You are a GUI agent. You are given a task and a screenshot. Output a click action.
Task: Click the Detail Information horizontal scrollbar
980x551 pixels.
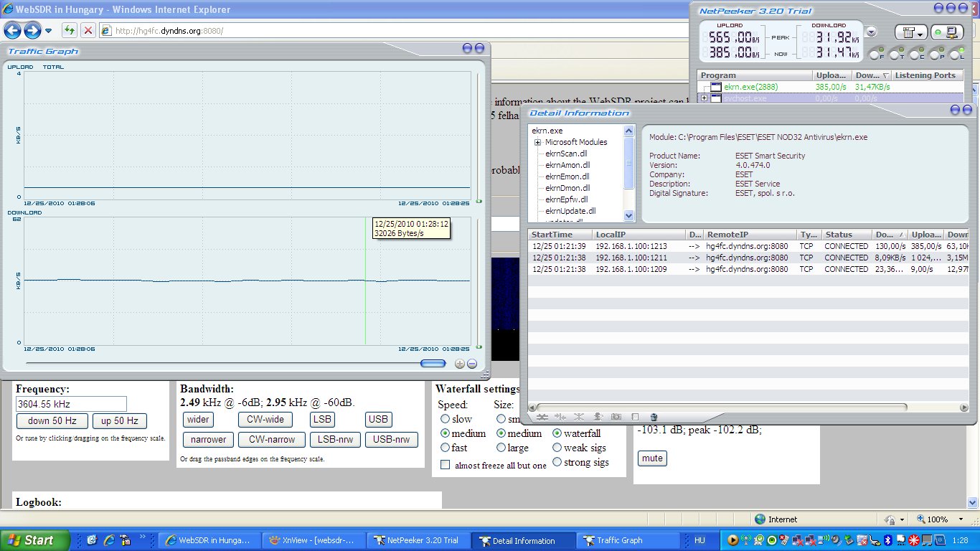(x=748, y=407)
